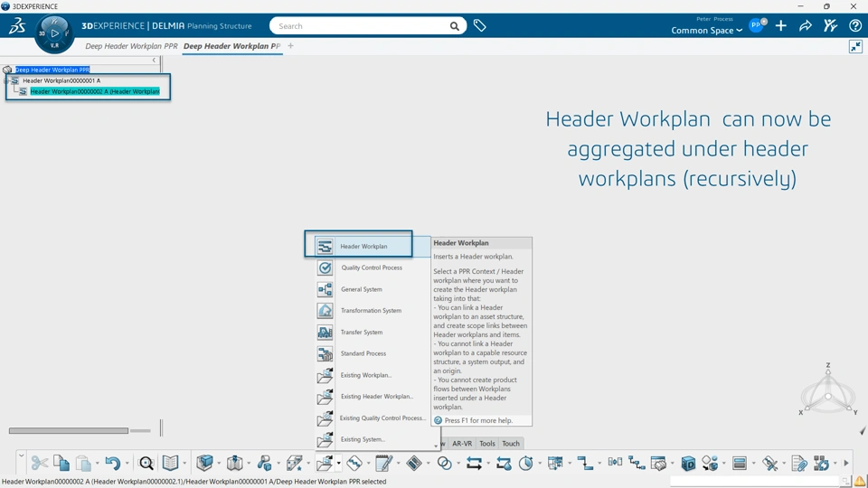Click the Undo arrow icon
This screenshot has width=868, height=488.
[112, 464]
